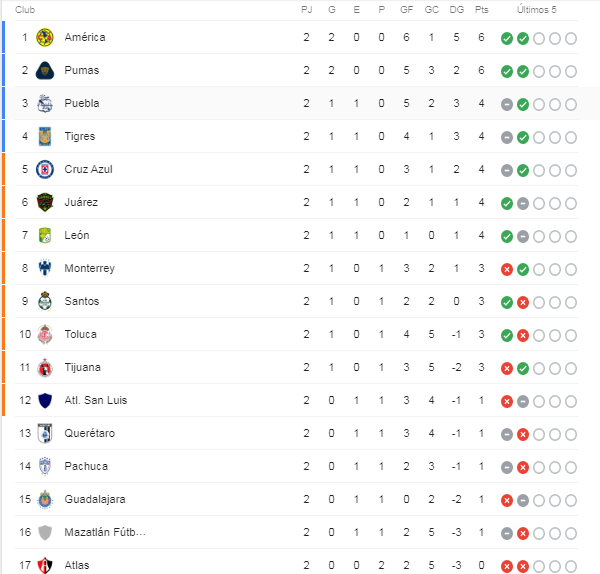Click América's first green win indicator
The width and height of the screenshot is (600, 574).
507,39
